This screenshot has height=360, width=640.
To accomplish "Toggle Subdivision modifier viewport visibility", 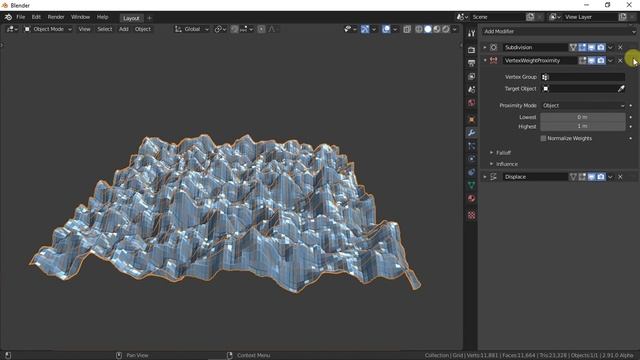I will [591, 47].
